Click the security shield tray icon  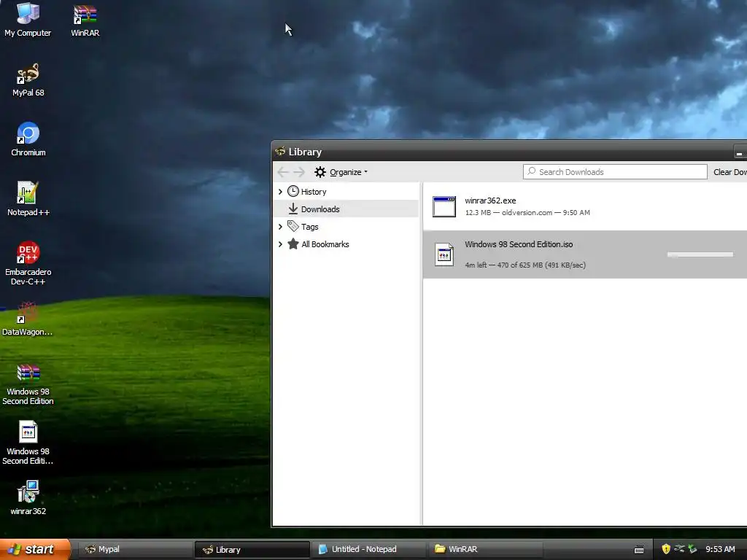pos(666,549)
